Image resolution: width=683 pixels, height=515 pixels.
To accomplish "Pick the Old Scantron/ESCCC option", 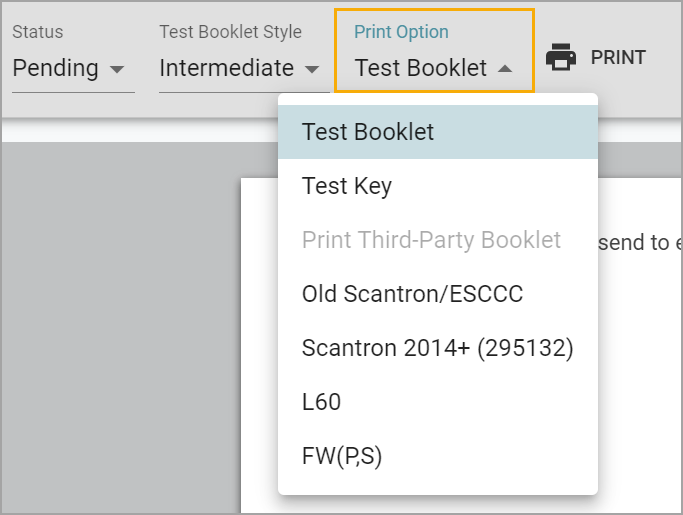I will point(438,294).
